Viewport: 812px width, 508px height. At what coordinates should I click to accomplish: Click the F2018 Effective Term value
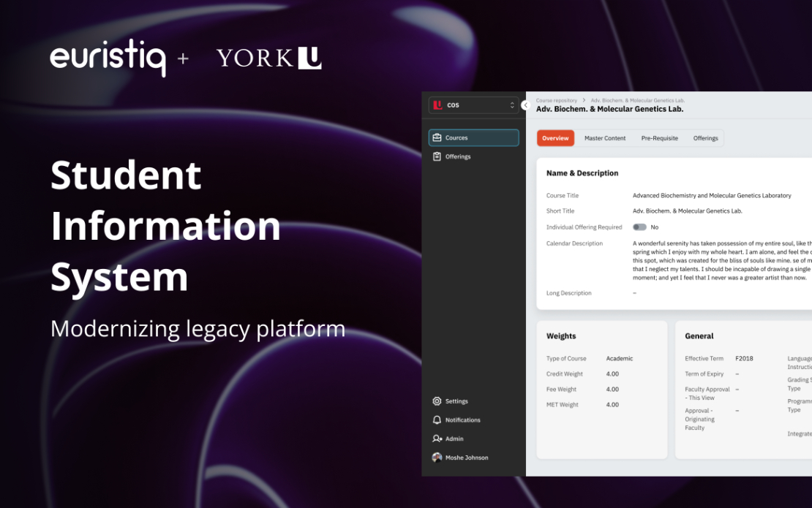click(x=743, y=358)
